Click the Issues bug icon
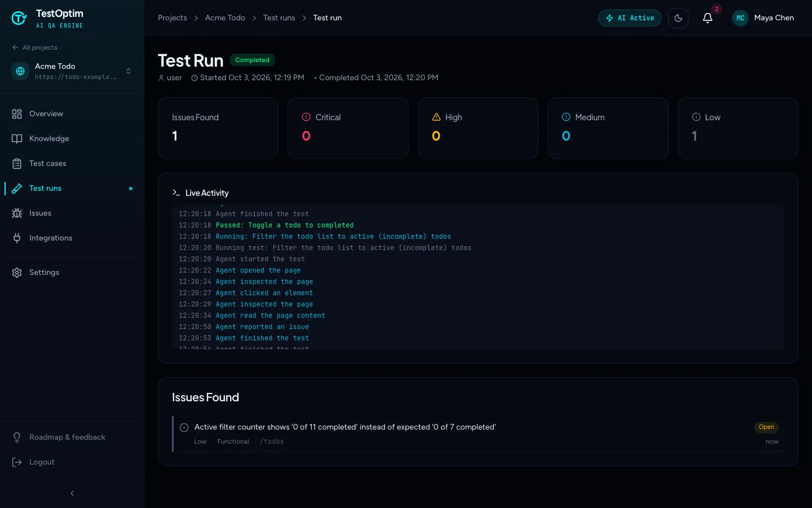The width and height of the screenshot is (812, 508). (x=17, y=213)
